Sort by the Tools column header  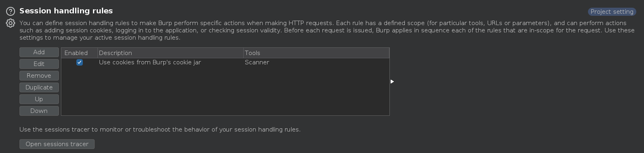316,53
